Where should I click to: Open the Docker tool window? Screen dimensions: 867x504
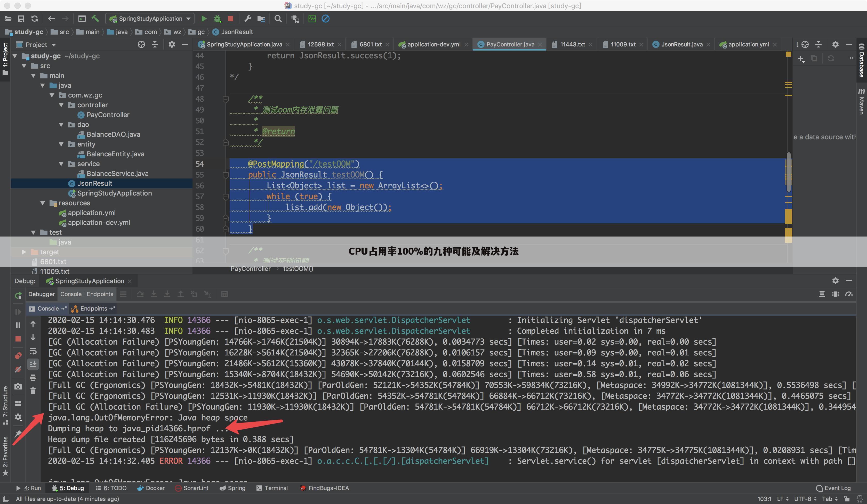point(151,488)
